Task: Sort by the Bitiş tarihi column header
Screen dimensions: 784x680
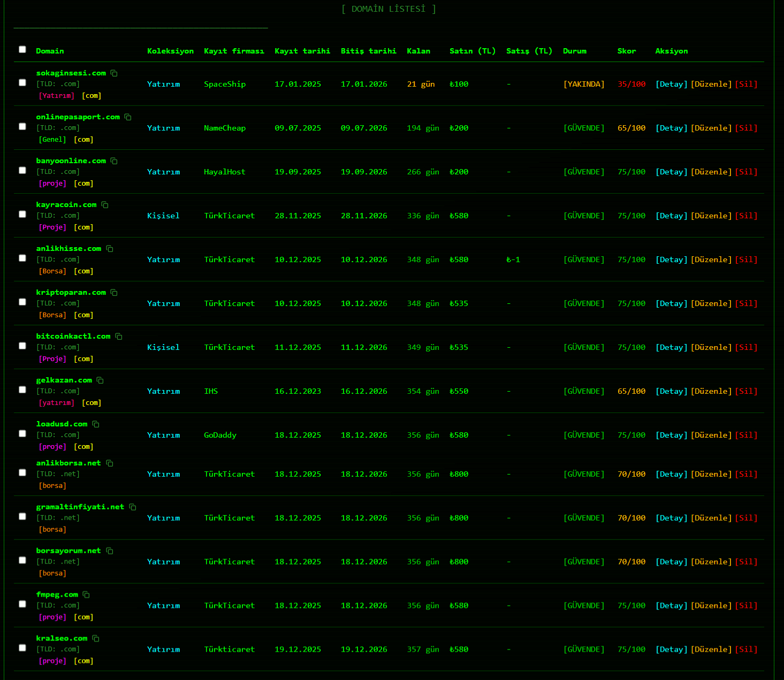Action: tap(368, 51)
